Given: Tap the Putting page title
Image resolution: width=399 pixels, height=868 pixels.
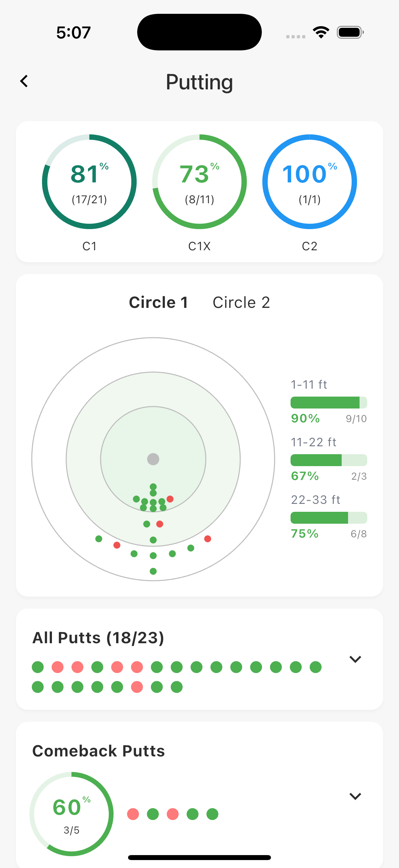Looking at the screenshot, I should click(199, 82).
